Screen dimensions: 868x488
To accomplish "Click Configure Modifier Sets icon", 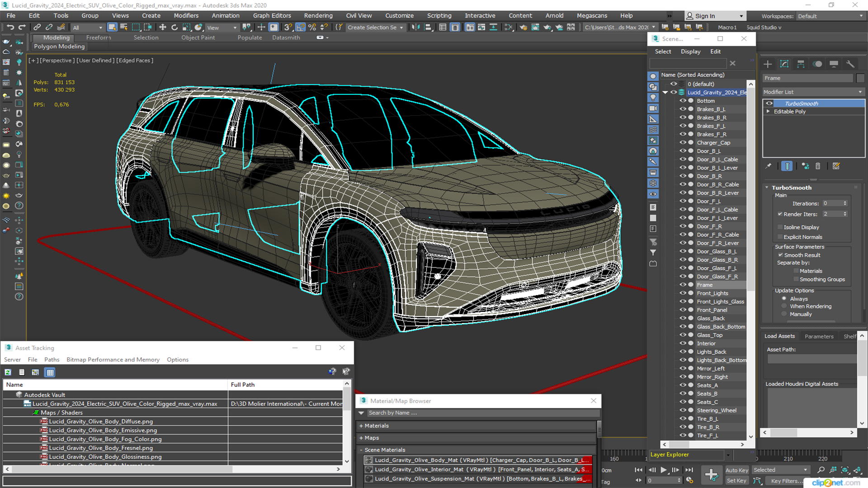I will [836, 166].
